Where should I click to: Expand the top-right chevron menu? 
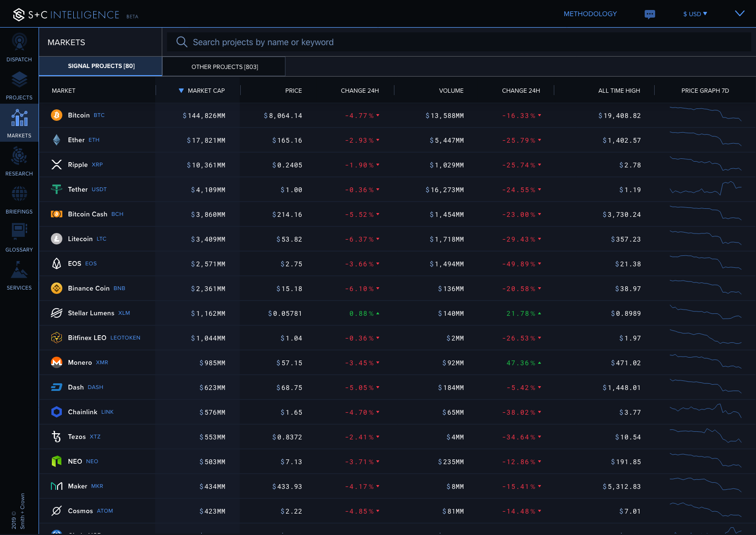click(740, 13)
